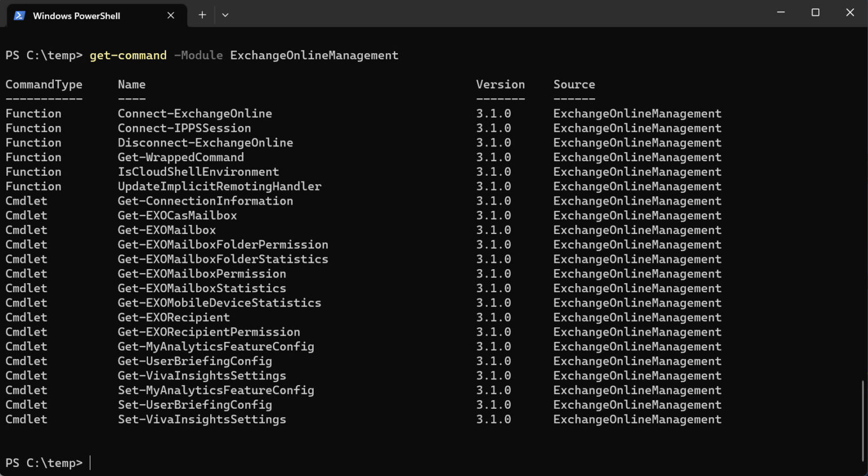Click Get-EXOMailbox in the list
Image resolution: width=868 pixels, height=476 pixels.
click(x=167, y=230)
